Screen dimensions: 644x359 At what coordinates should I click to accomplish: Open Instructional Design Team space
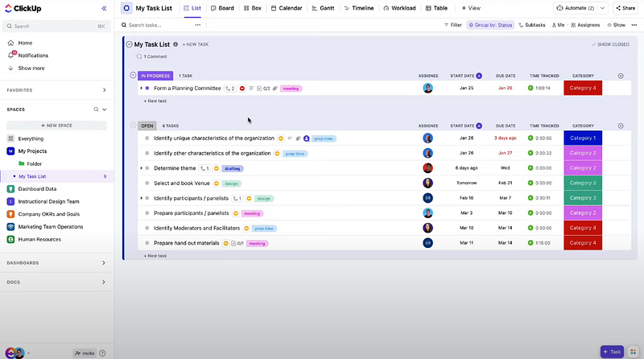click(x=48, y=202)
